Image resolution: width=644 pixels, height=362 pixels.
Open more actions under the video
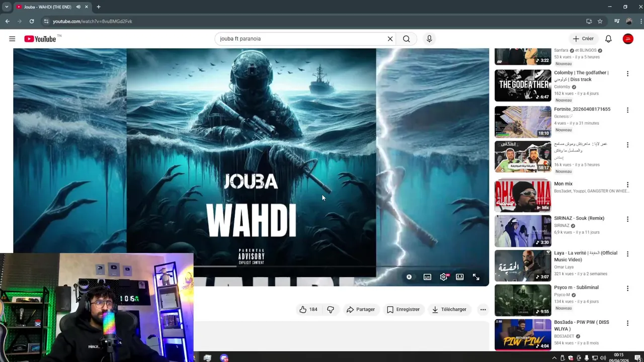483,309
